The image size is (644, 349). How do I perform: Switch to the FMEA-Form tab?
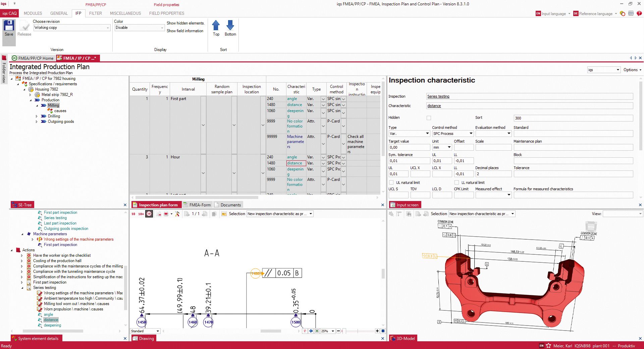[198, 205]
